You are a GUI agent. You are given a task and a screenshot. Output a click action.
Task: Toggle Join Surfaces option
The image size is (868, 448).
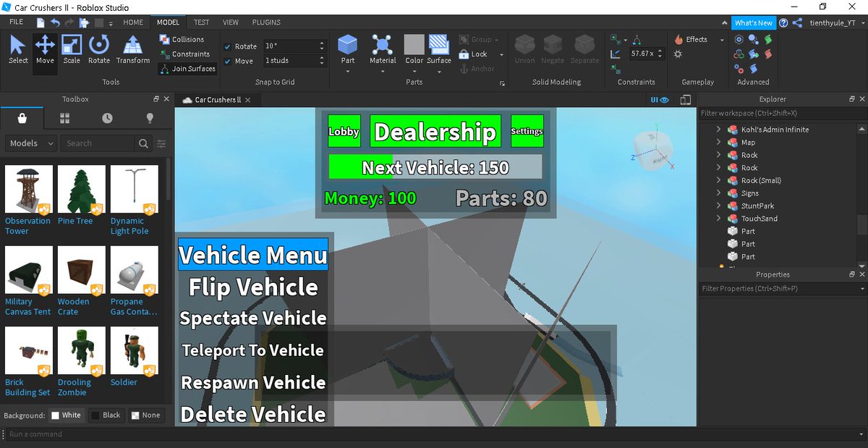(x=187, y=69)
